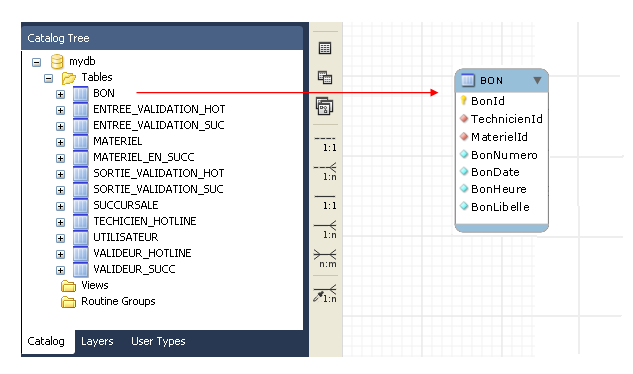Expand the ENTREE_VALIDATION_SUC table node

tap(61, 126)
